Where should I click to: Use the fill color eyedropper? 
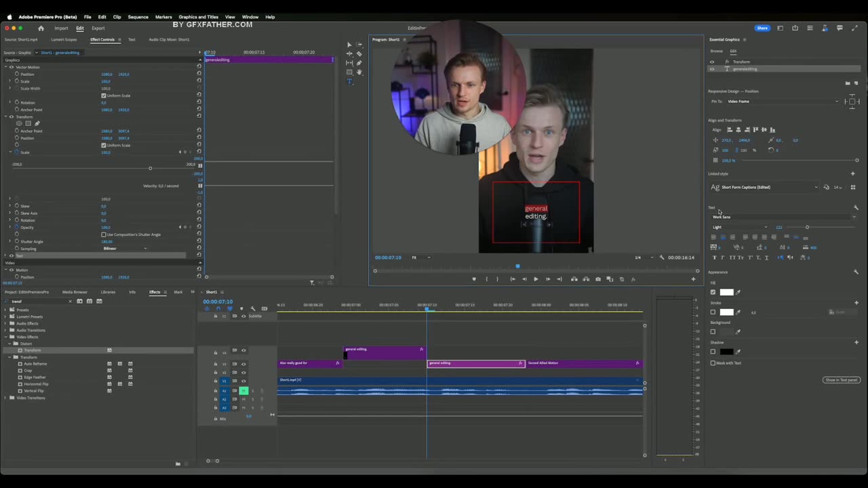(x=738, y=292)
